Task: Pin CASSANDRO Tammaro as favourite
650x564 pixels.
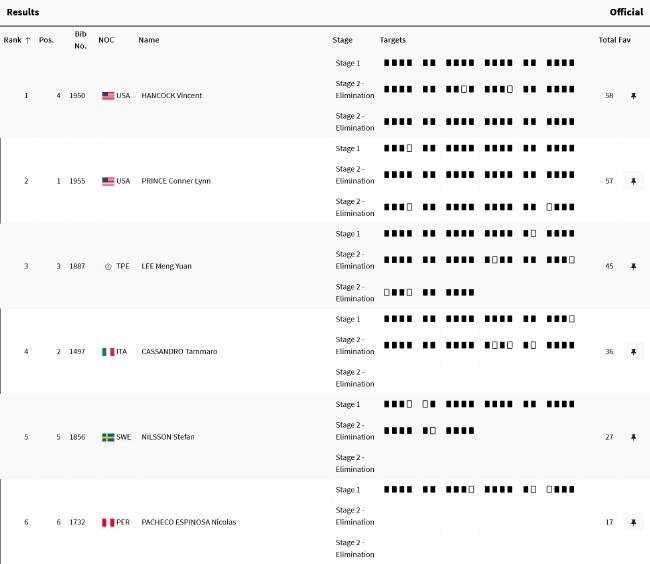Action: [633, 352]
